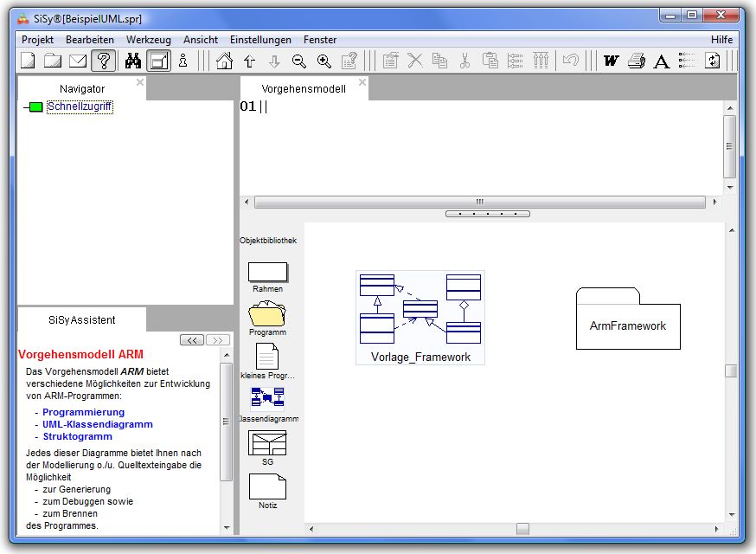Click the envelope mail icon in toolbar
This screenshot has width=756, height=554.
point(78,61)
